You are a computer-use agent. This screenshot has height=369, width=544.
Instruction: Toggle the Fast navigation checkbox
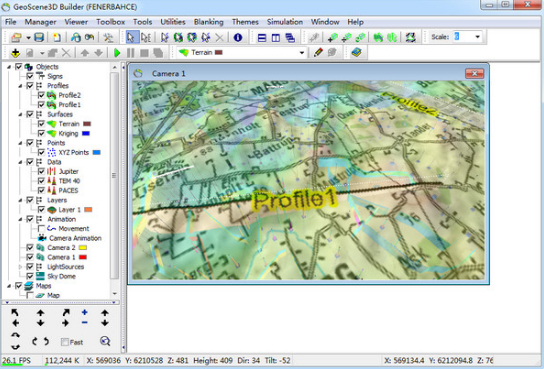click(x=65, y=342)
